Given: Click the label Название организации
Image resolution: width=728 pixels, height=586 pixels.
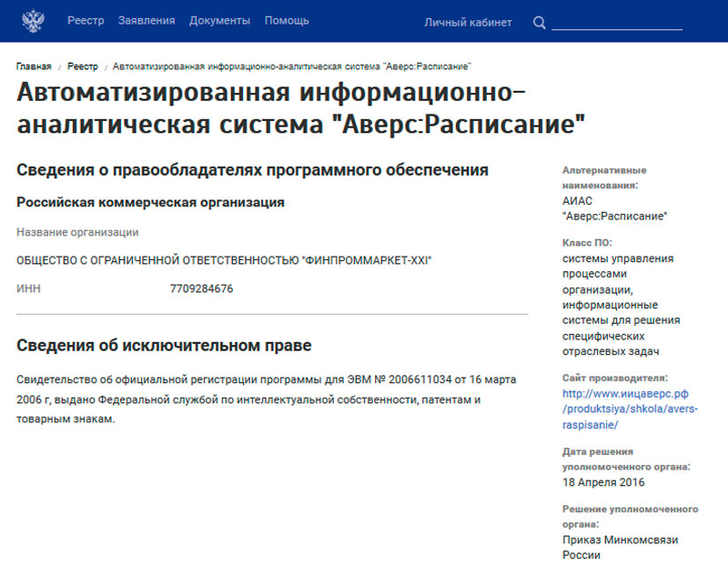Looking at the screenshot, I should click(x=77, y=232).
